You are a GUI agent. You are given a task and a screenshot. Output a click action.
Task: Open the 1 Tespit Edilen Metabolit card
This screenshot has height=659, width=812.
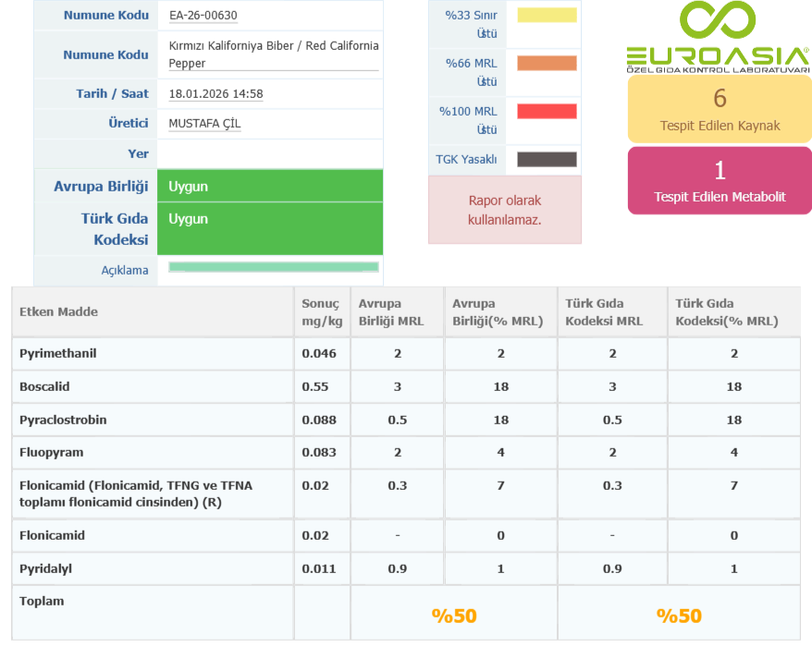coord(720,180)
